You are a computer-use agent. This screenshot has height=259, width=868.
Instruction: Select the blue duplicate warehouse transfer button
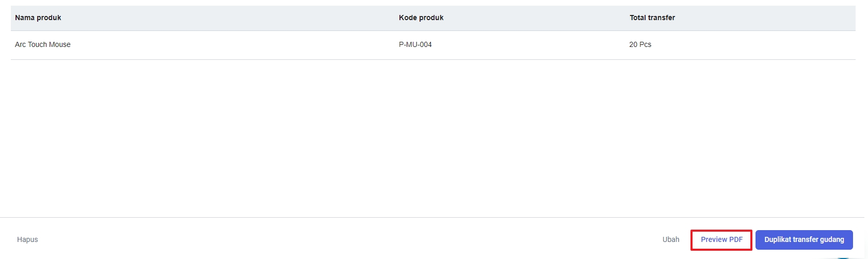tap(804, 240)
